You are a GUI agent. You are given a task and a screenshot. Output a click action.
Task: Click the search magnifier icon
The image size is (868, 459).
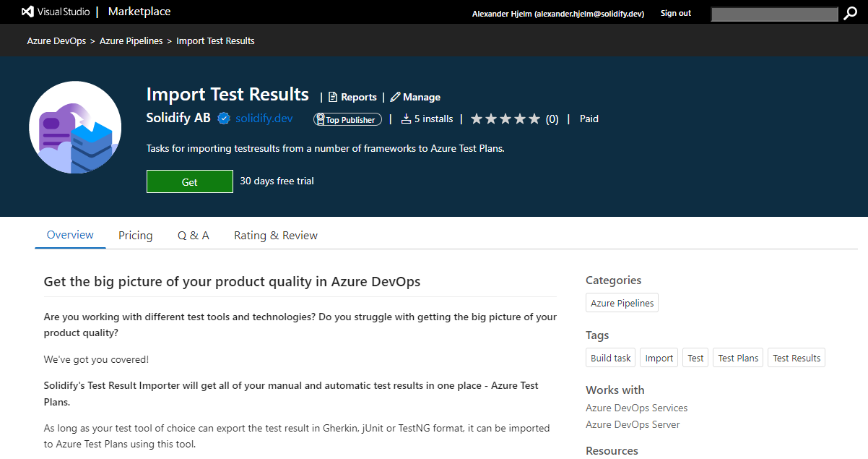[850, 13]
